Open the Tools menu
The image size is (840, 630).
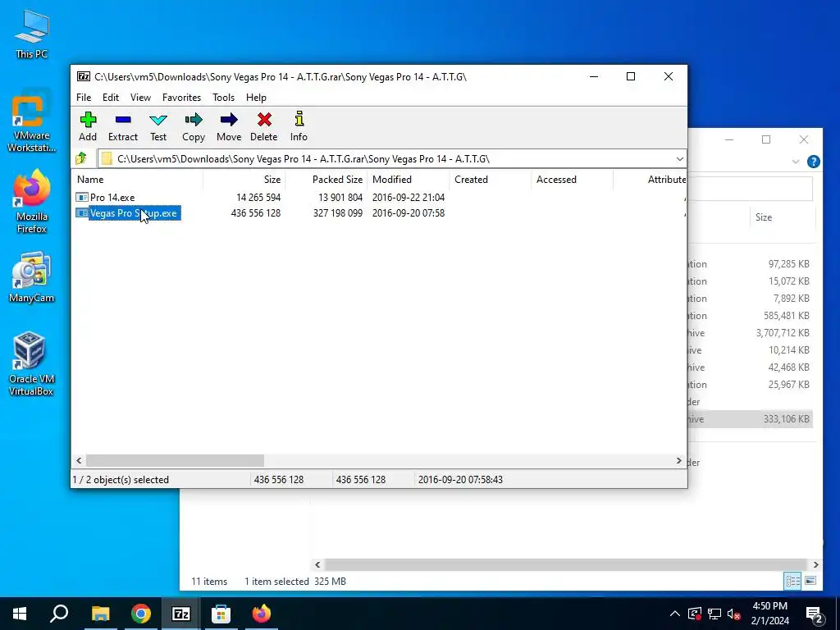[223, 98]
